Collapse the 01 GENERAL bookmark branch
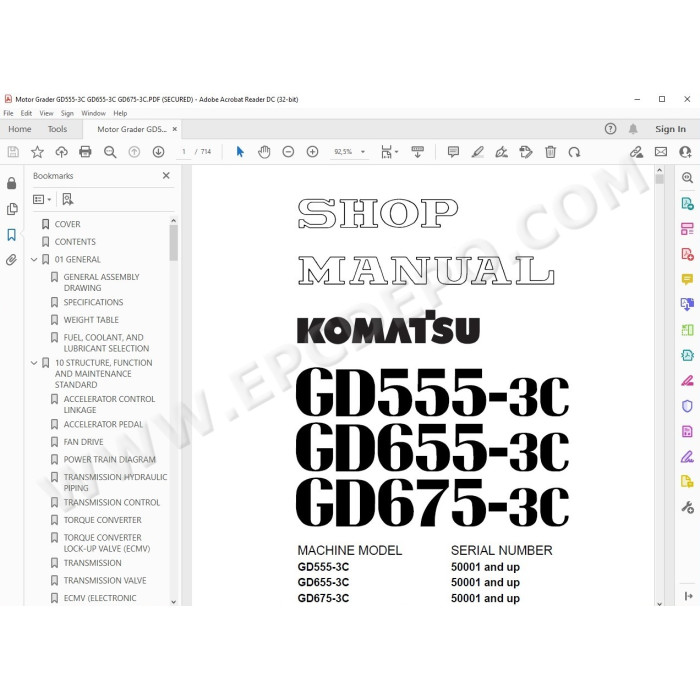Screen dimensions: 700x700 [x=33, y=259]
